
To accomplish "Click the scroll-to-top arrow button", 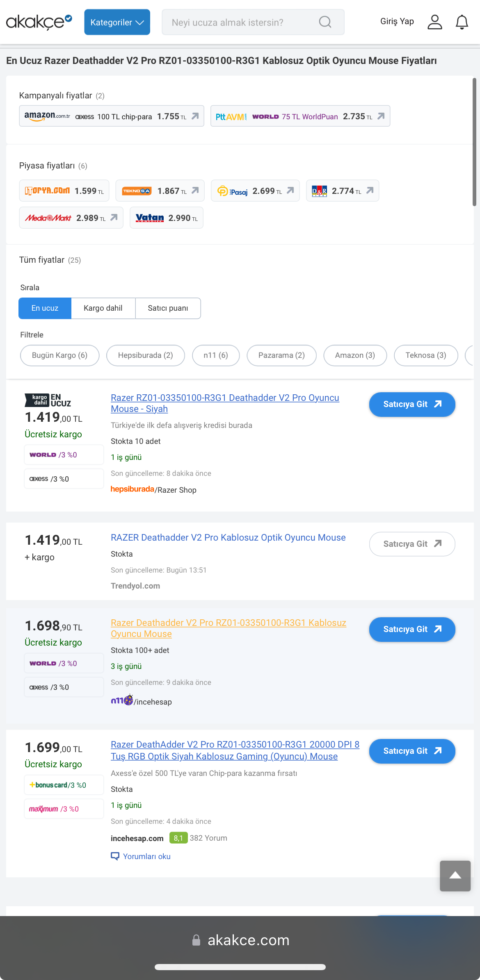I will 455,876.
